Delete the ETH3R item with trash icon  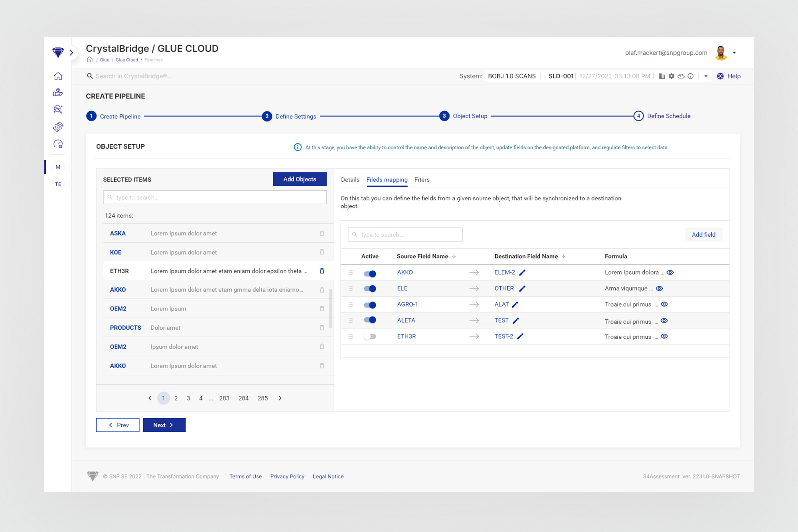click(x=322, y=271)
